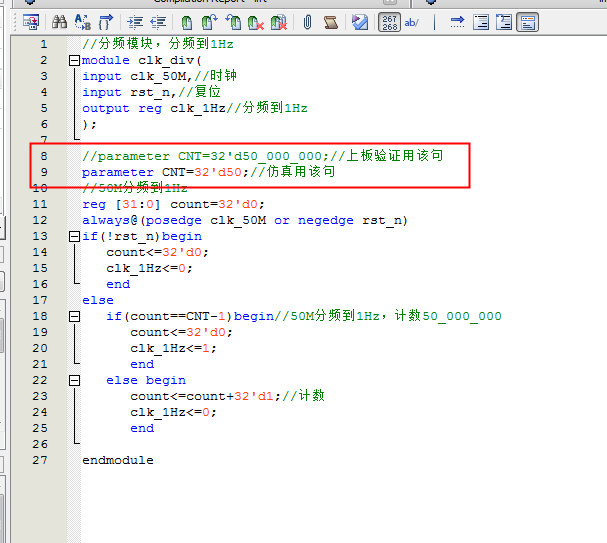Toggle the highlighted rightmost toolbar page icon

click(x=528, y=22)
